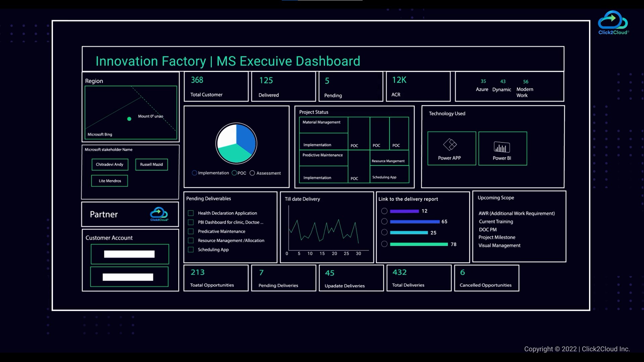
Task: Toggle the POC radio button
Action: (x=233, y=173)
